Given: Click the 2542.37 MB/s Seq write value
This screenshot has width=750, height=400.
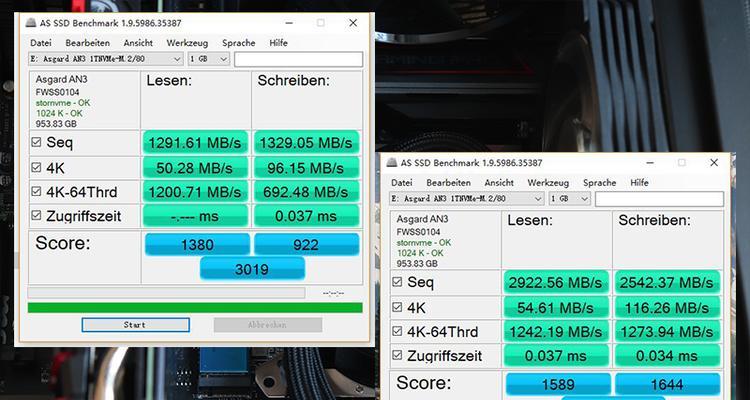Looking at the screenshot, I should tap(667, 282).
